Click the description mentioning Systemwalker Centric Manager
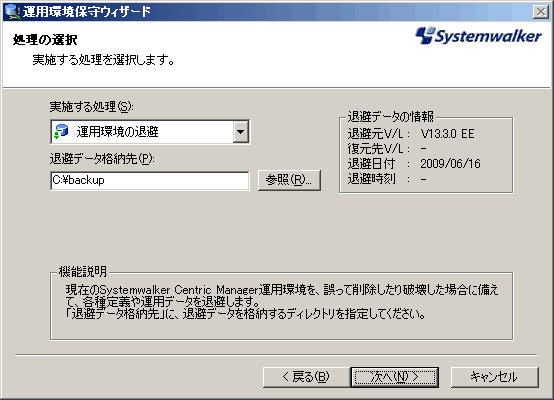554x400 pixels. (282, 301)
